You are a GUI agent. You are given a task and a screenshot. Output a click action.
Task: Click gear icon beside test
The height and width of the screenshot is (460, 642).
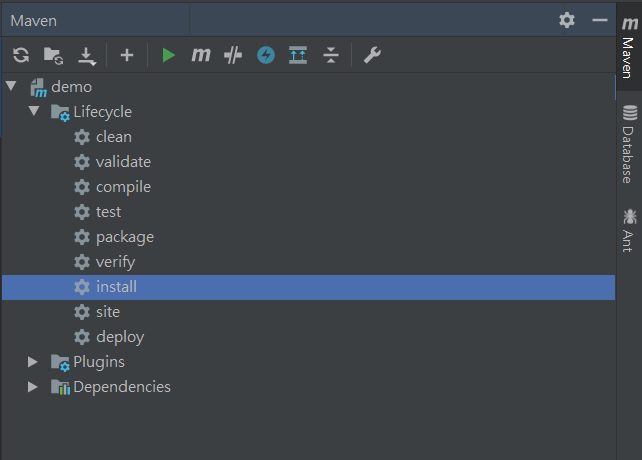pyautogui.click(x=82, y=212)
